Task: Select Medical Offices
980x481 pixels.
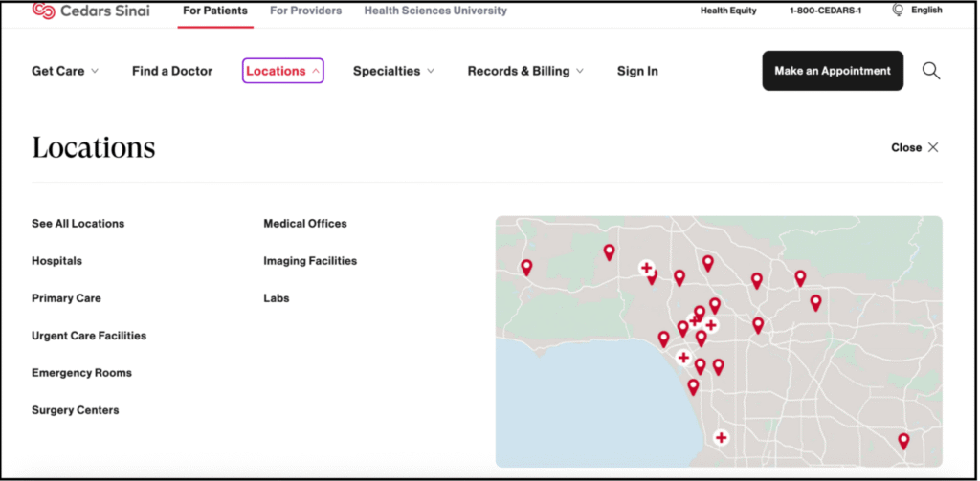Action: tap(305, 224)
